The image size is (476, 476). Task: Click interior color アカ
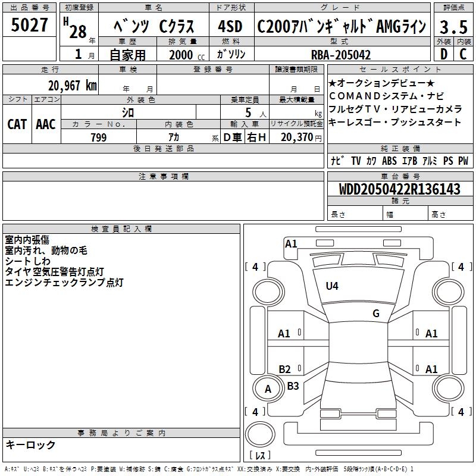pos(174,137)
